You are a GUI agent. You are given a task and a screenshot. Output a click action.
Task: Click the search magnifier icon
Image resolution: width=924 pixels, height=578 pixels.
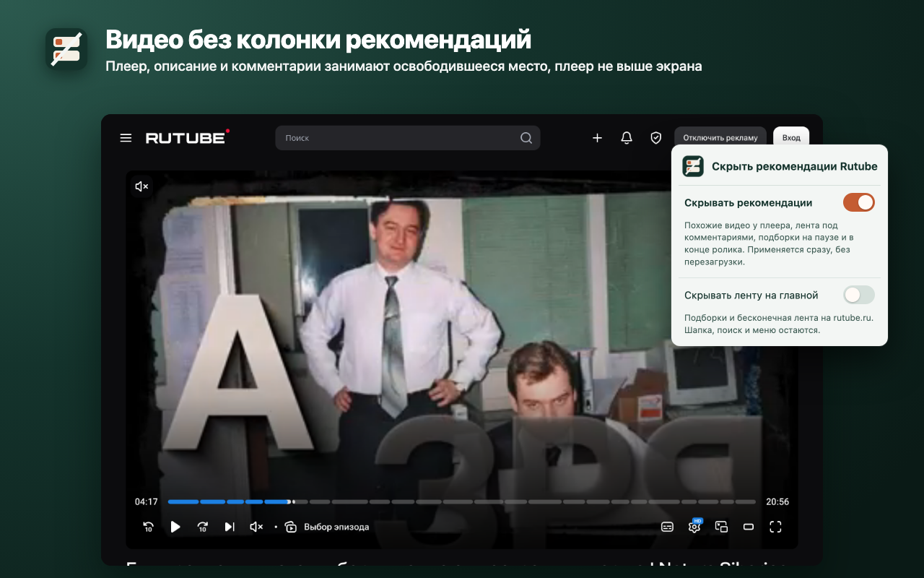click(526, 138)
